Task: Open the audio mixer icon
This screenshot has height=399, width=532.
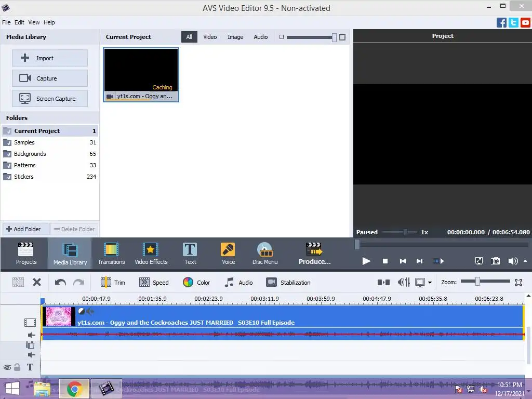Action: click(404, 282)
